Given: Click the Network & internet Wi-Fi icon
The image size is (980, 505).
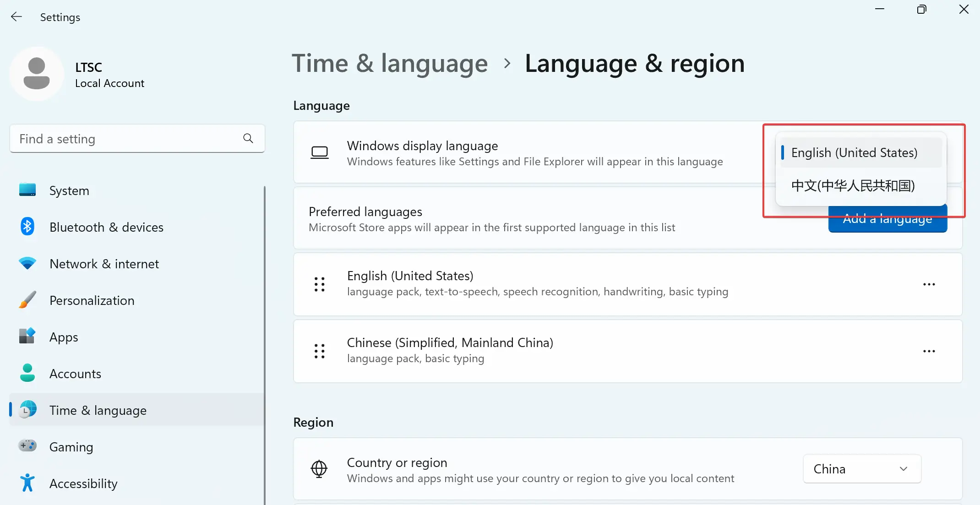Looking at the screenshot, I should [27, 263].
